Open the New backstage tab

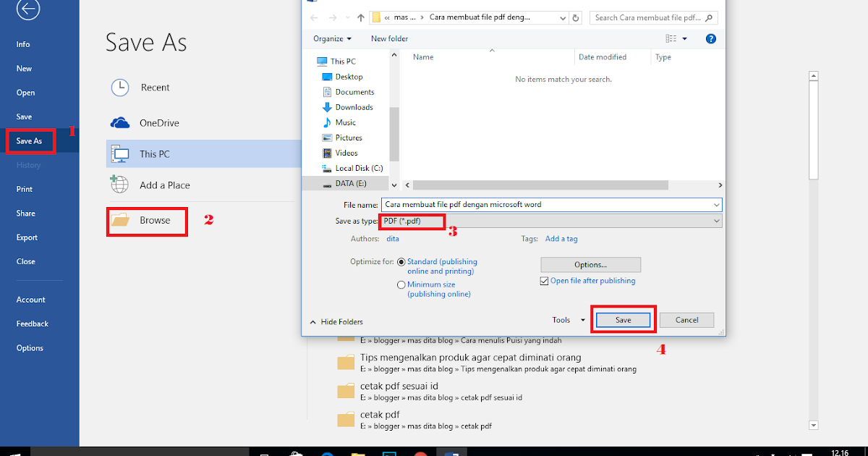point(24,69)
